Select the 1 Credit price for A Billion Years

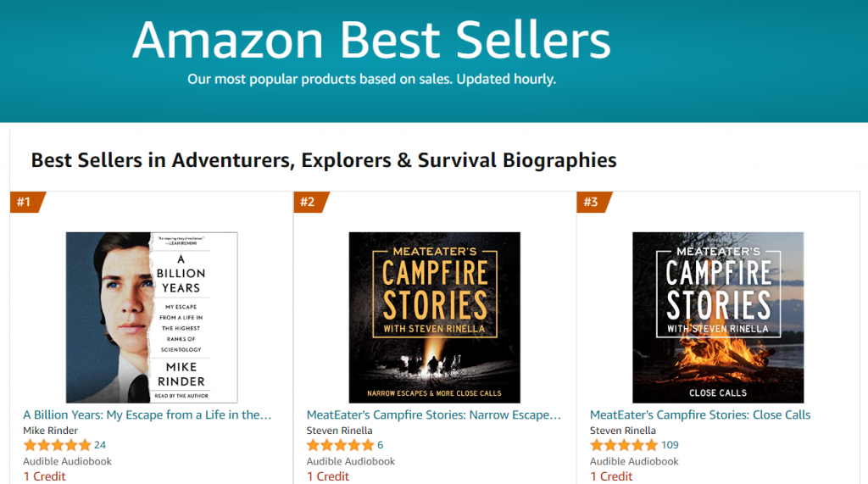[x=44, y=476]
